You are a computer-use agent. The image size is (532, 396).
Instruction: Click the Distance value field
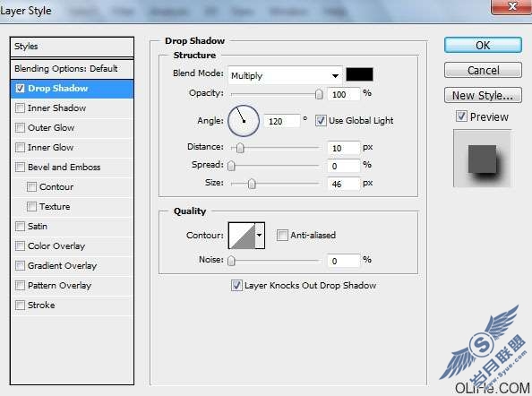coord(343,148)
